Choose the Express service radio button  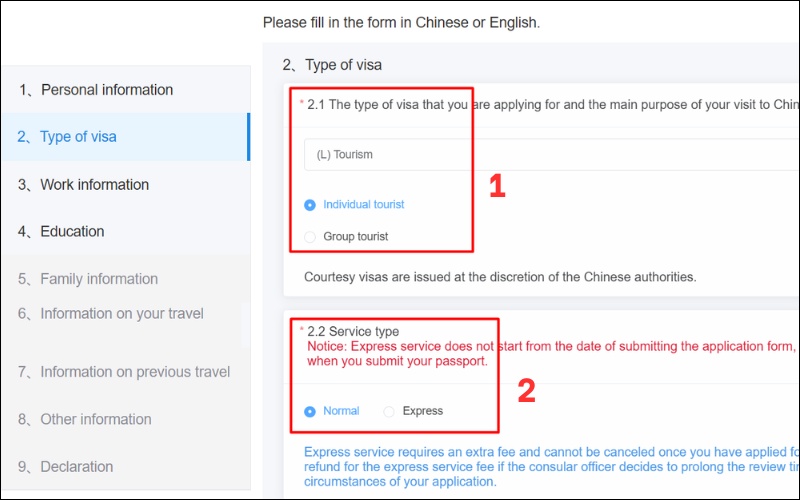(x=389, y=411)
